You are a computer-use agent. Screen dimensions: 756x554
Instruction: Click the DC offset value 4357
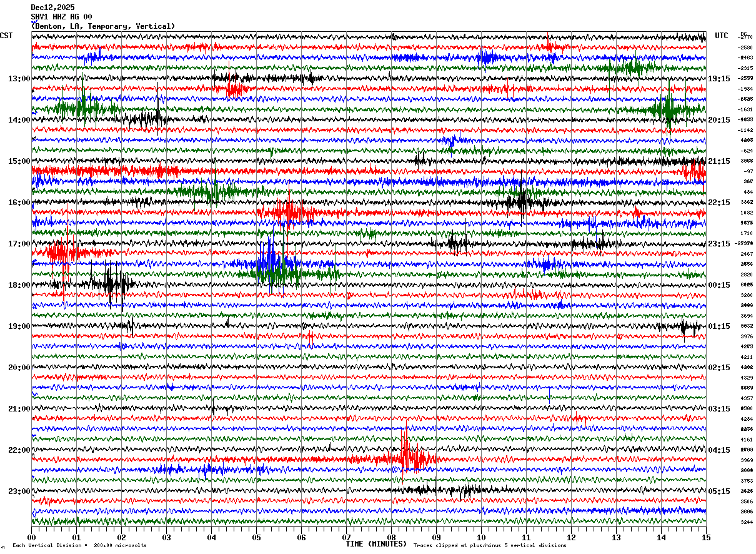747,398
